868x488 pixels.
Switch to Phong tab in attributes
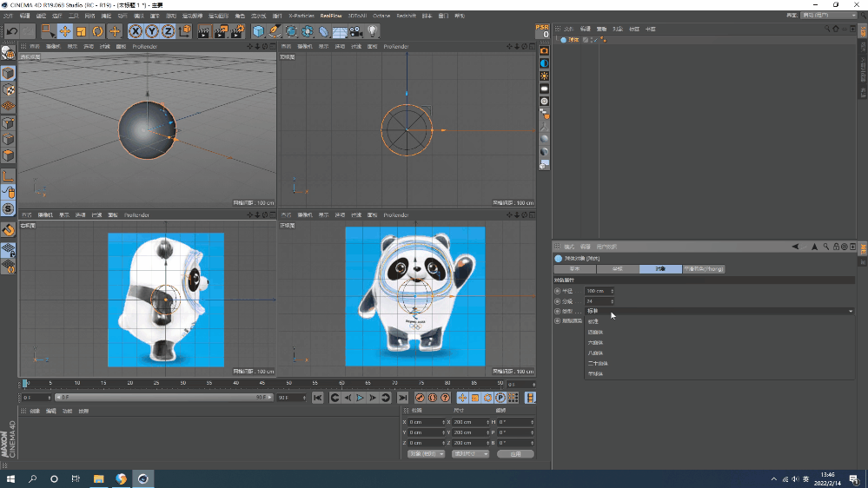click(x=704, y=269)
